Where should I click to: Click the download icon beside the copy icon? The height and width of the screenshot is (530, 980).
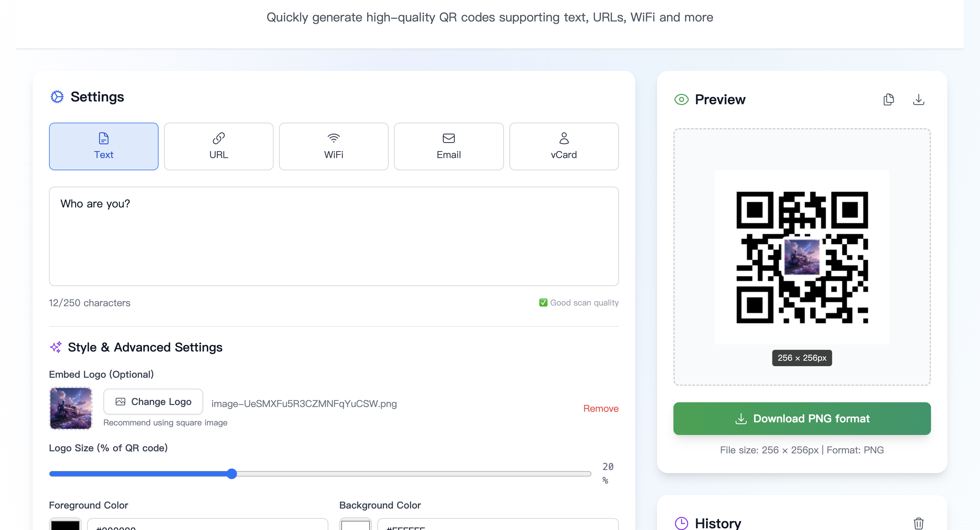pyautogui.click(x=919, y=99)
